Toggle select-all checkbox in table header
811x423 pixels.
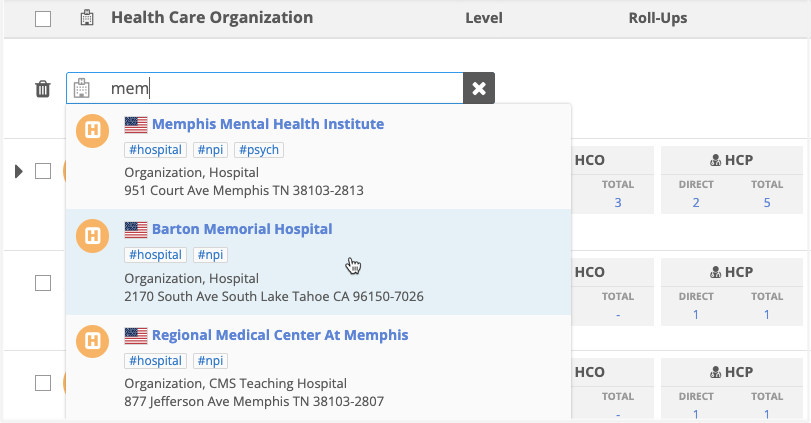tap(43, 18)
